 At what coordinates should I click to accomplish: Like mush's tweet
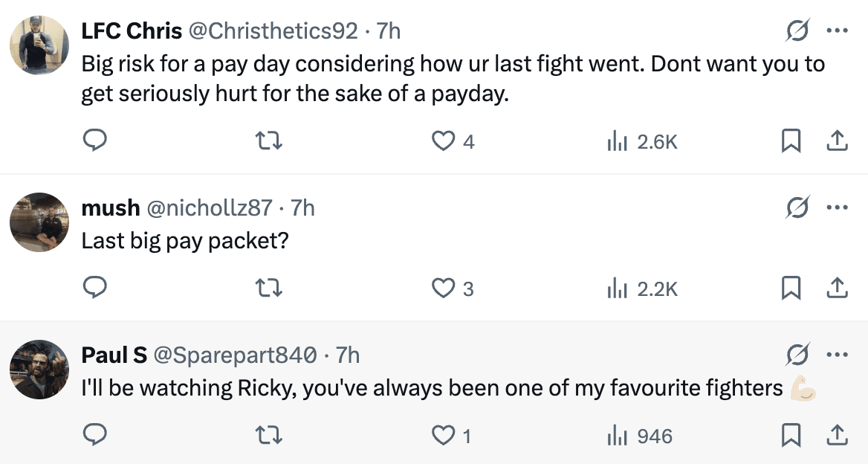point(444,288)
